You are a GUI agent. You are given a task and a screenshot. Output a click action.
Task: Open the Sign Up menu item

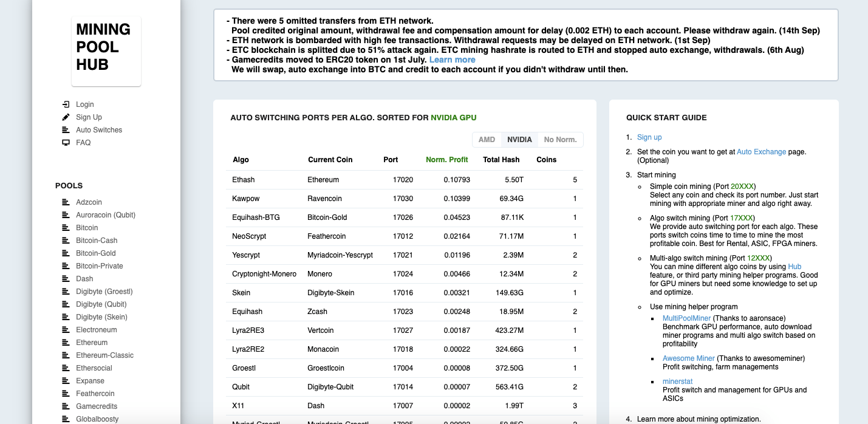[x=89, y=117]
